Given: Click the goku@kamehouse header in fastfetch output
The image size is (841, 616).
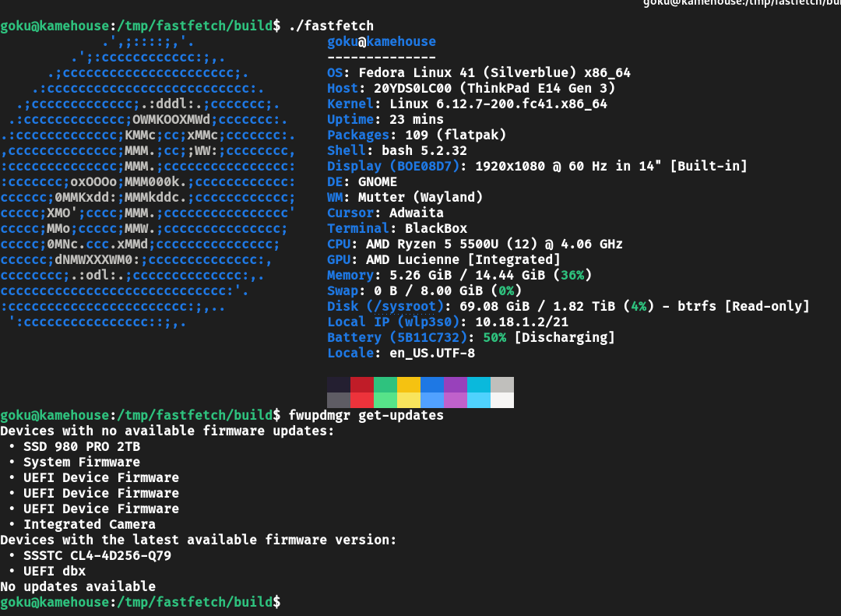Looking at the screenshot, I should [x=382, y=41].
